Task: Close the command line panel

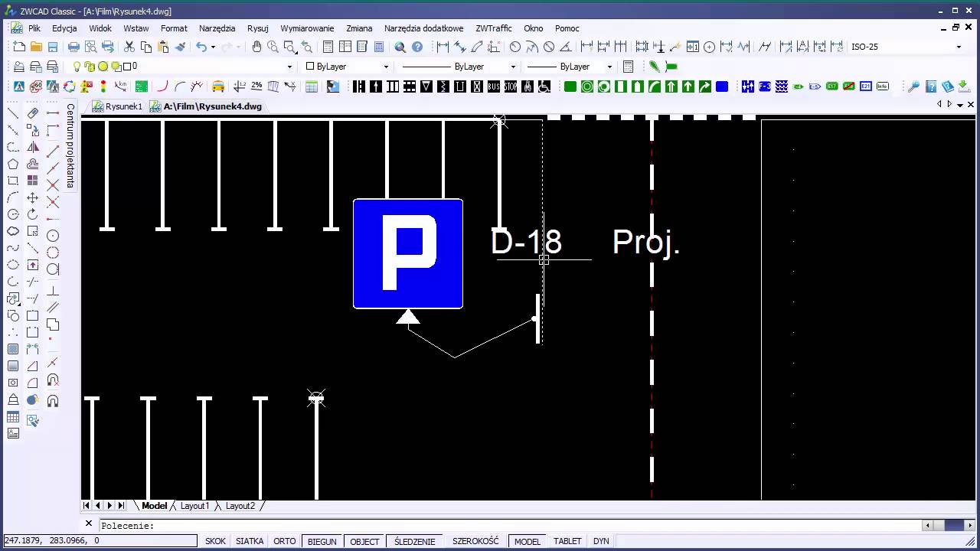Action: tap(89, 524)
